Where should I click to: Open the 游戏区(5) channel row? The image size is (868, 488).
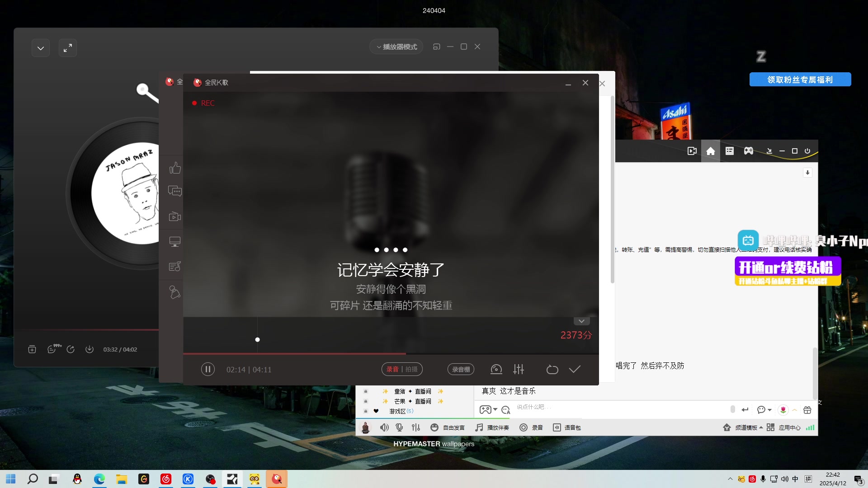click(401, 411)
